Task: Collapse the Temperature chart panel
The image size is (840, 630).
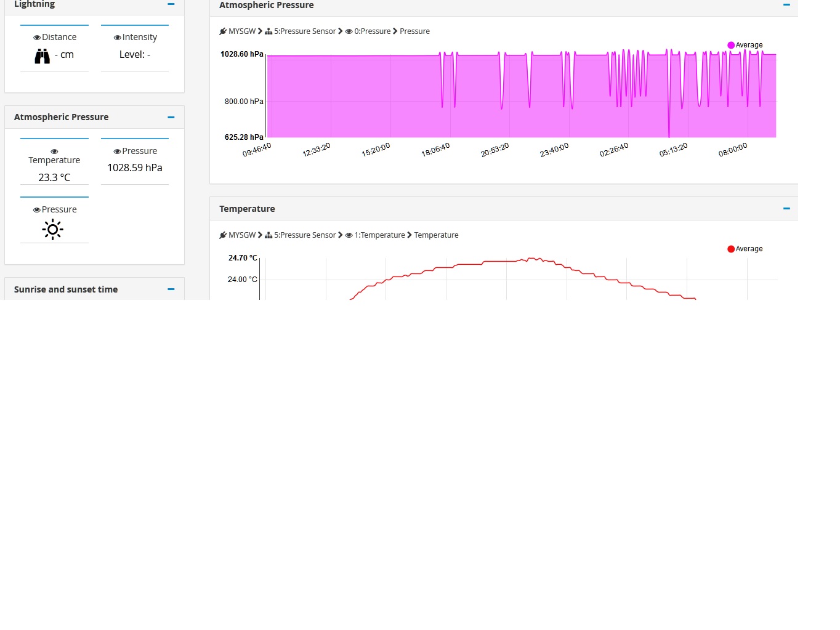Action: click(x=786, y=209)
